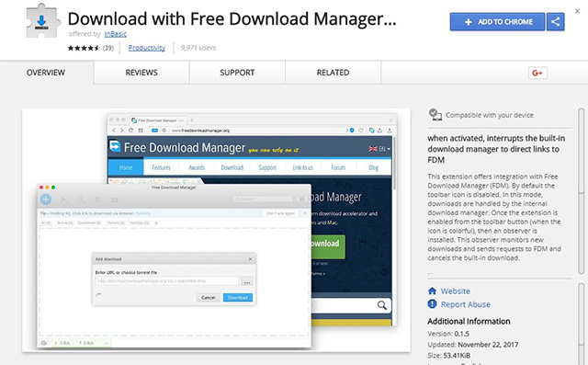588x365 pixels.
Task: Click the blue plus icon in FDM preview
Action: coord(46,200)
